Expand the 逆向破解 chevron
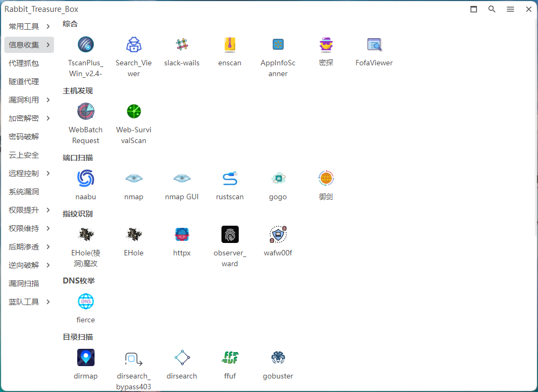Screen dimensions: 538x392 pos(48,265)
